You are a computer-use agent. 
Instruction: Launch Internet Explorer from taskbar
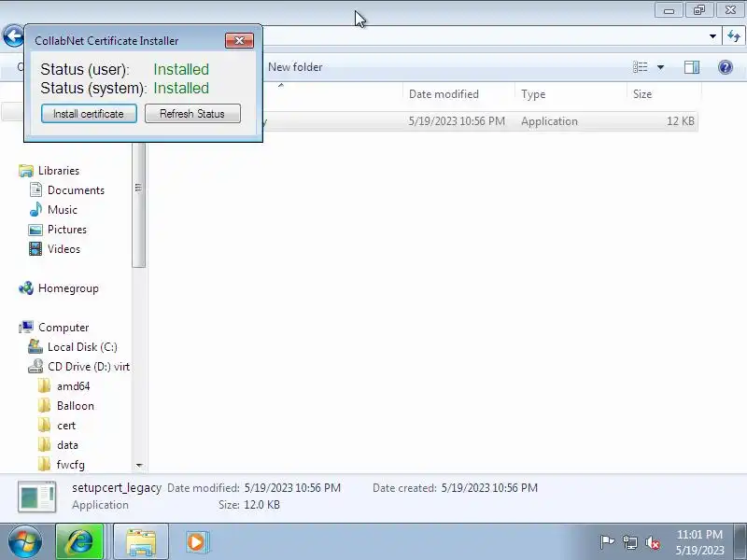point(79,541)
